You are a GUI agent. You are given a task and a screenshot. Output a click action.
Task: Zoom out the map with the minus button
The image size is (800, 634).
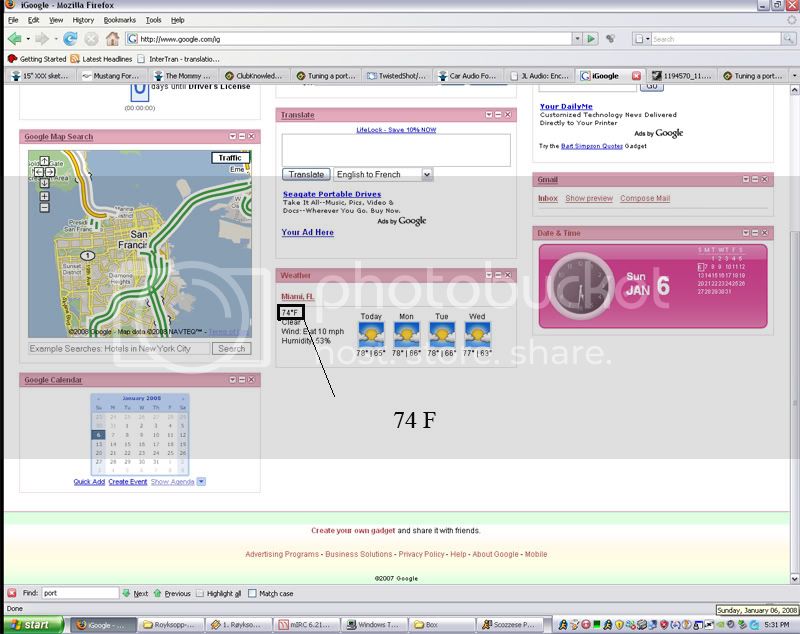point(44,208)
